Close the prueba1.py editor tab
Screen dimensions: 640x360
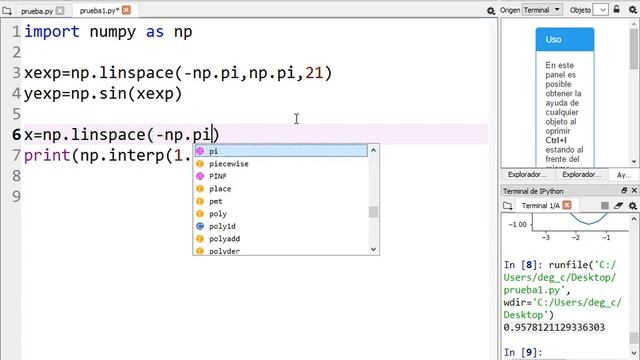coord(127,10)
